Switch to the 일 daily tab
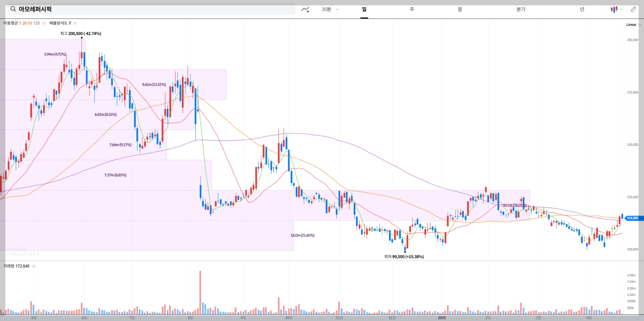 (364, 9)
